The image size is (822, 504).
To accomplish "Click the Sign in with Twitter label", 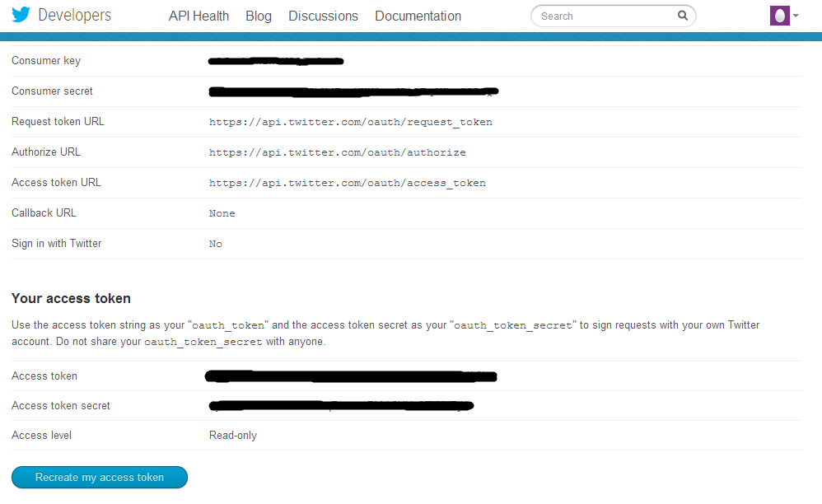I will click(x=56, y=243).
